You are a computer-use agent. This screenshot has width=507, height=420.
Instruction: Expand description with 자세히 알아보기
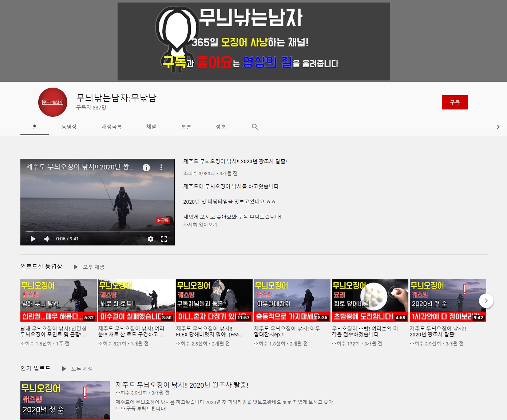(x=200, y=225)
